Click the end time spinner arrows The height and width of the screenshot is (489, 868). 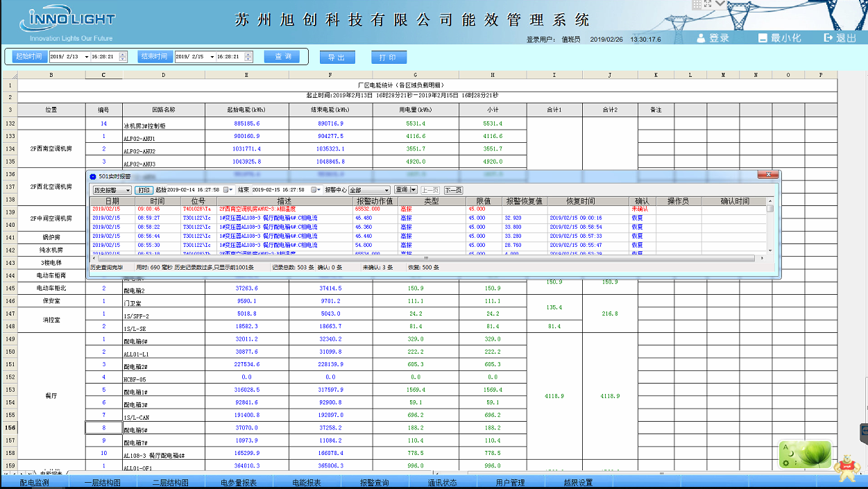[249, 57]
